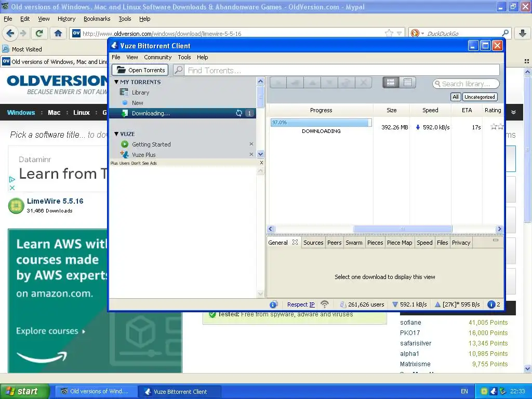Click the All category filter button
The width and height of the screenshot is (532, 399).
455,97
